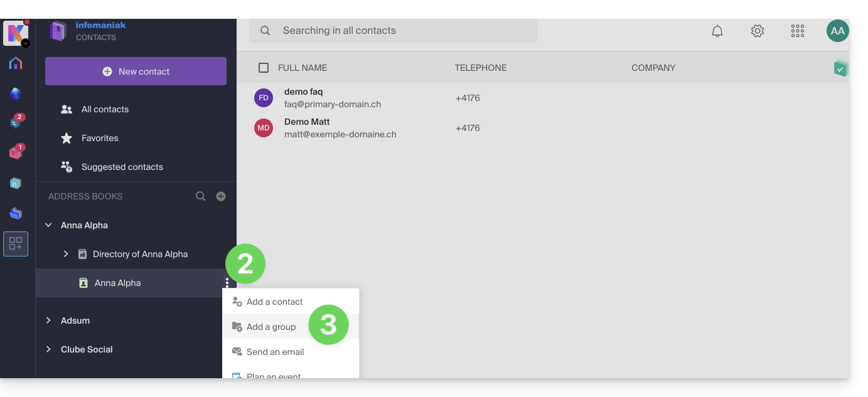Collapse the Anna Alpha organization
Viewport: 868px width, 397px height.
48,225
